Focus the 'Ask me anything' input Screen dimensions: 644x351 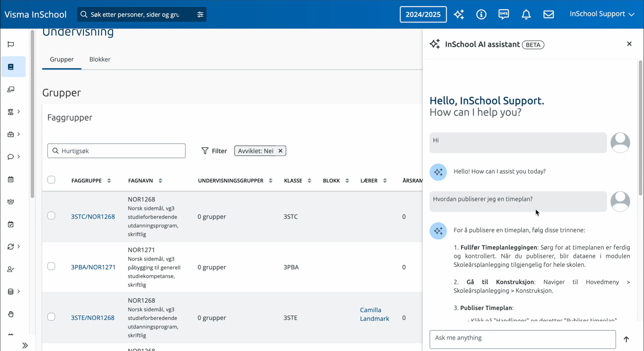[x=522, y=339]
